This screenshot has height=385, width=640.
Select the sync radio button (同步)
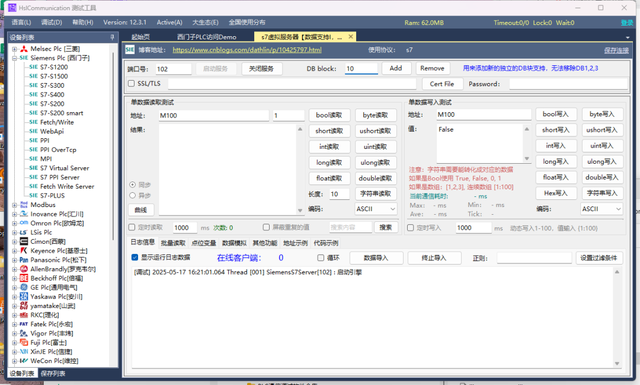point(133,185)
